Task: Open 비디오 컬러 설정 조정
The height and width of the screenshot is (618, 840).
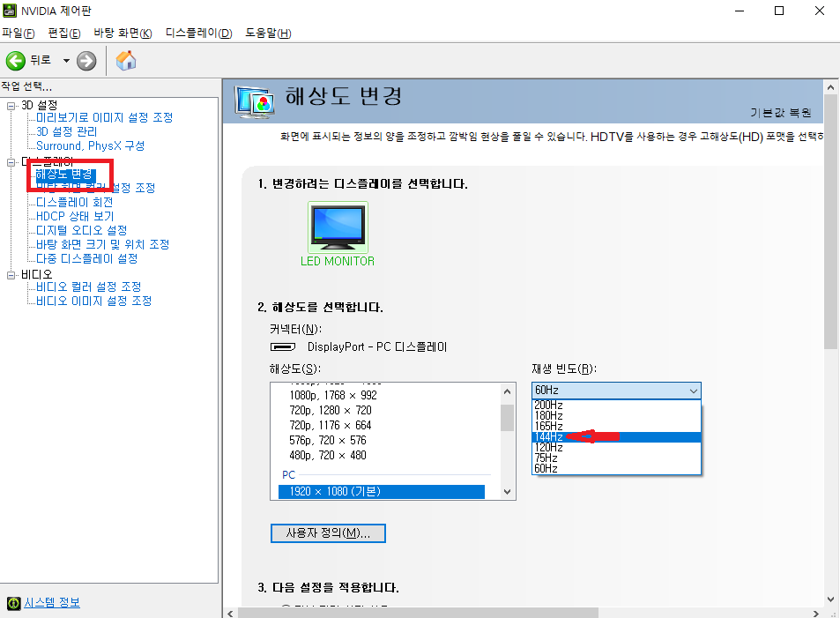Action: click(88, 287)
